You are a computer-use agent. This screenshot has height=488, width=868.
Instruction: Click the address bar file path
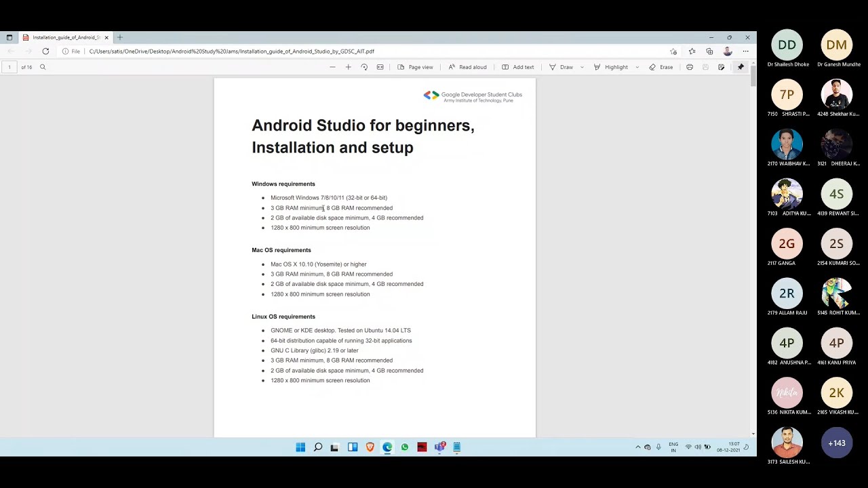pyautogui.click(x=231, y=52)
